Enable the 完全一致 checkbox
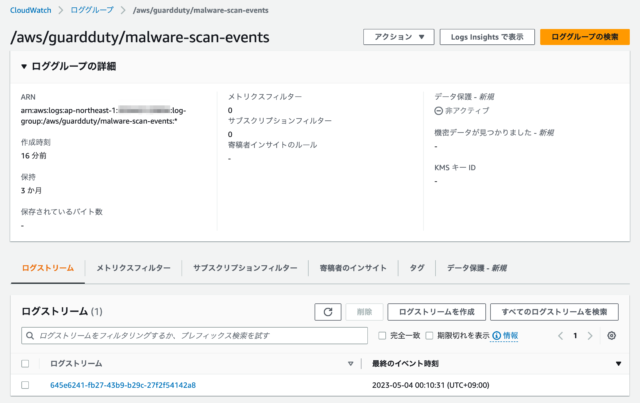This screenshot has height=403, width=640. pyautogui.click(x=382, y=336)
